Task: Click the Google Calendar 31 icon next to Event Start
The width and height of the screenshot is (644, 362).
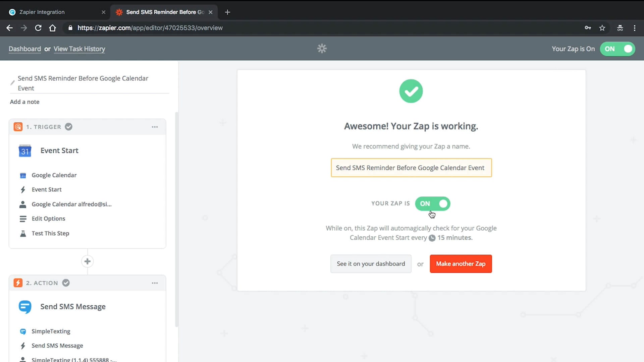Action: click(25, 151)
